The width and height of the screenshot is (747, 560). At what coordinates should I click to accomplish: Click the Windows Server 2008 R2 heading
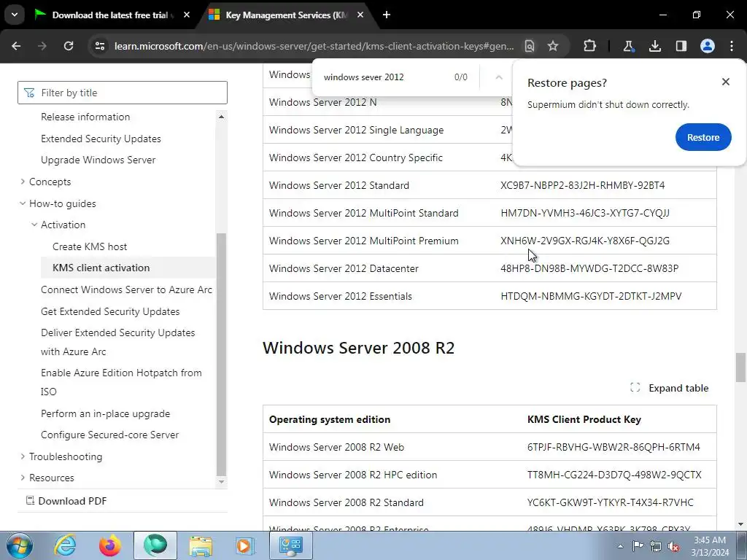[358, 348]
